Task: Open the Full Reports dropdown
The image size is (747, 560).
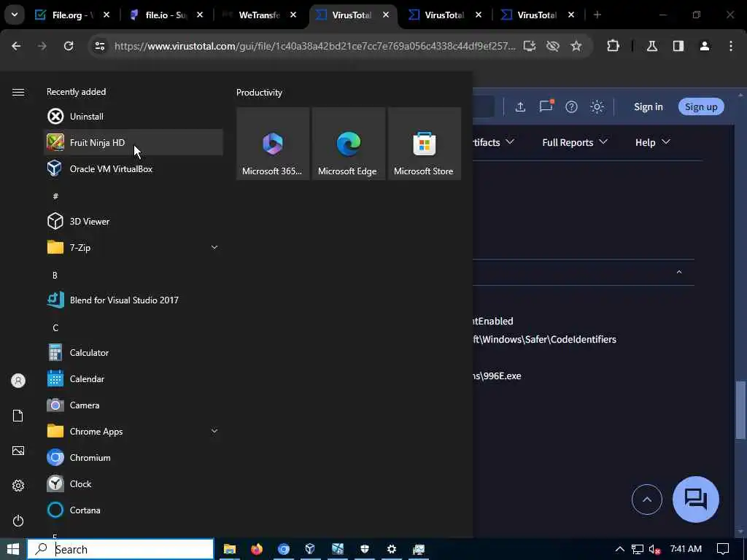Action: pyautogui.click(x=575, y=142)
